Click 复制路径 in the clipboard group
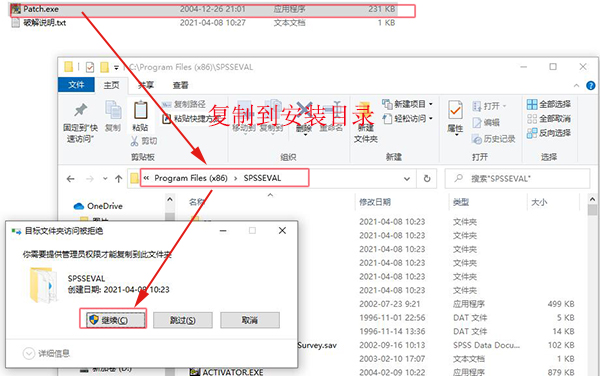 [x=184, y=104]
